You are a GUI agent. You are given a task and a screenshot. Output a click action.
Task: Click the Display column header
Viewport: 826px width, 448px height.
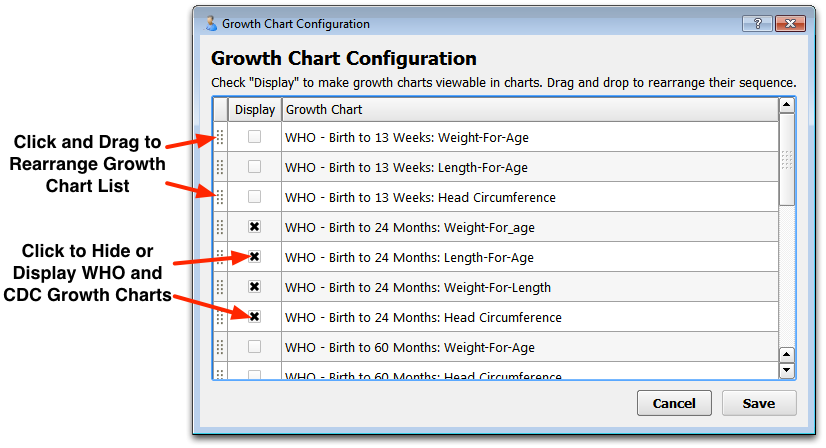coord(255,110)
